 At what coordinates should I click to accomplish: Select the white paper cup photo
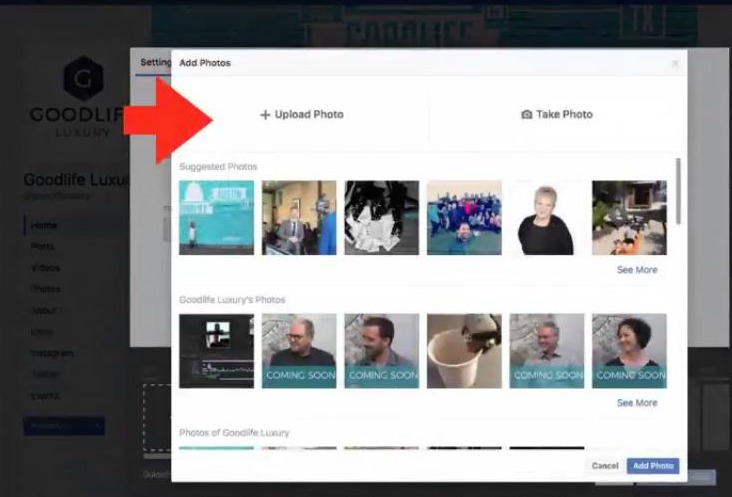coord(464,351)
